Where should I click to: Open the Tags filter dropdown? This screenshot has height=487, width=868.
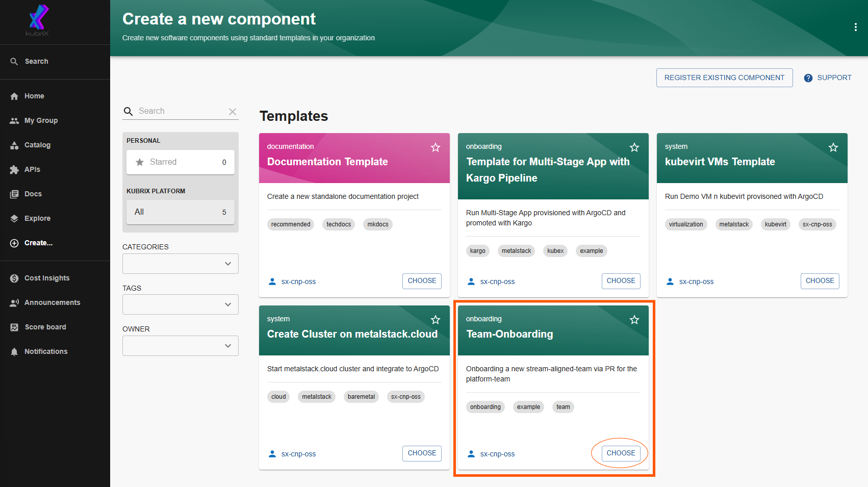[181, 304]
